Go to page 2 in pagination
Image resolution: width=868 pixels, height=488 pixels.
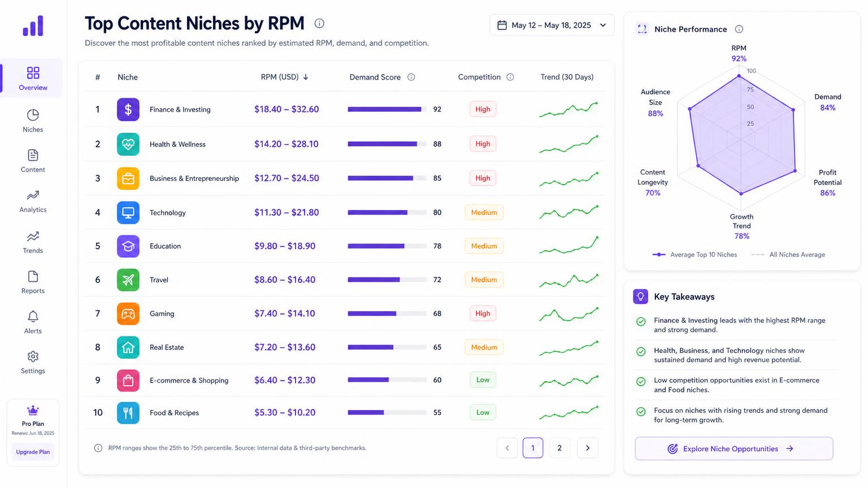[559, 448]
